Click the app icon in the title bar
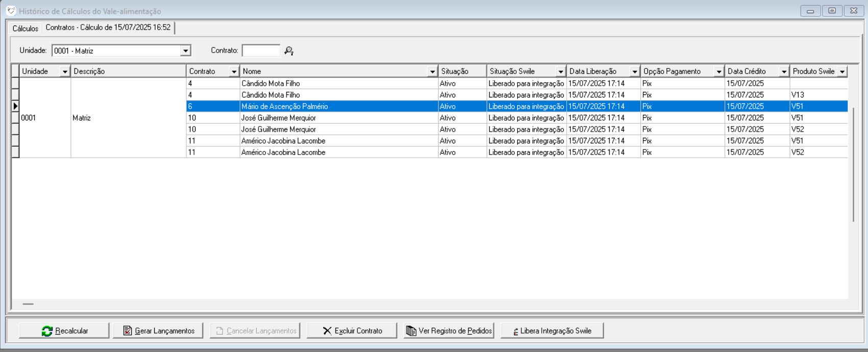 tap(11, 11)
